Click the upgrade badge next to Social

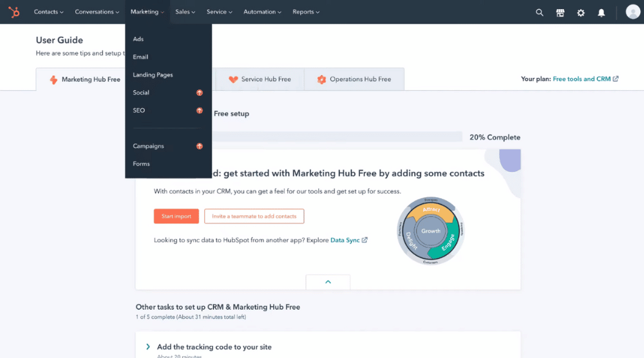pos(199,93)
